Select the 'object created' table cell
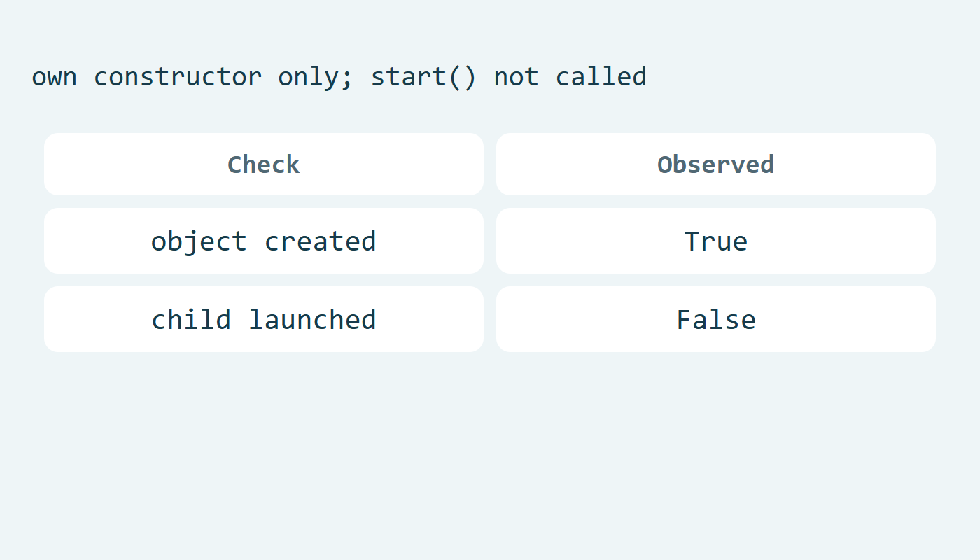Viewport: 980px width, 560px height. click(264, 241)
